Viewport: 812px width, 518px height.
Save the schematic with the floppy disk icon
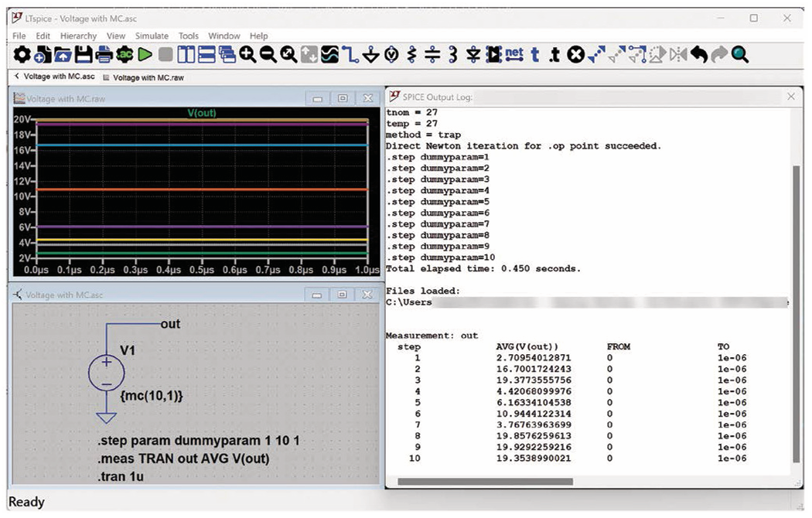pyautogui.click(x=84, y=54)
